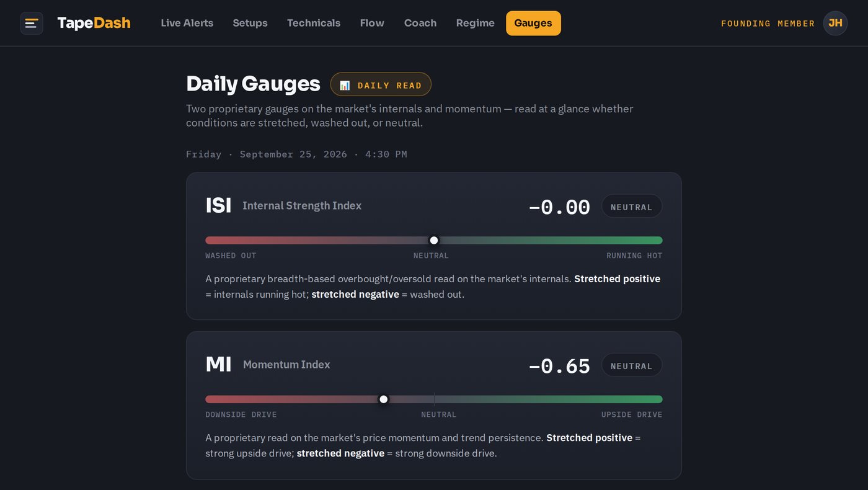This screenshot has height=490, width=868.
Task: Click the MI value −0.65
Action: [559, 365]
